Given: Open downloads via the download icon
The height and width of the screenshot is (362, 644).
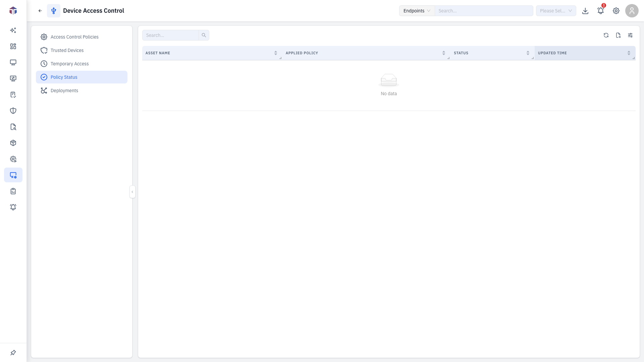Looking at the screenshot, I should point(585,11).
